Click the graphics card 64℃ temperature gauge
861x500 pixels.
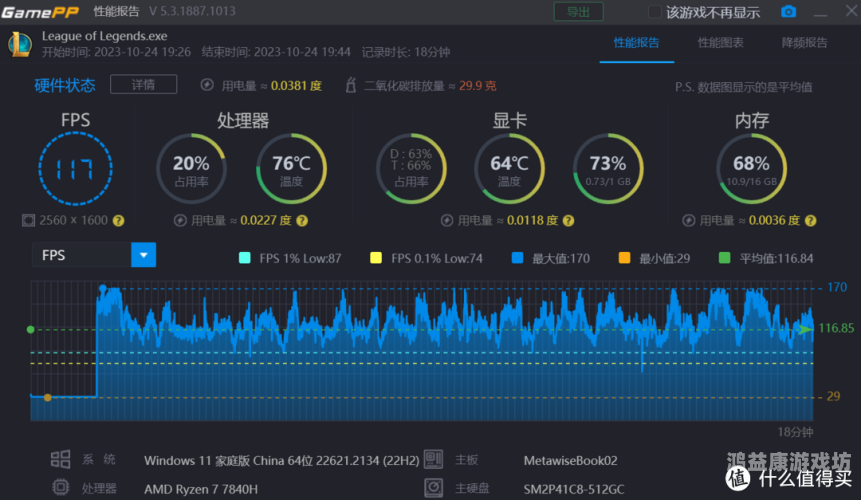point(509,168)
